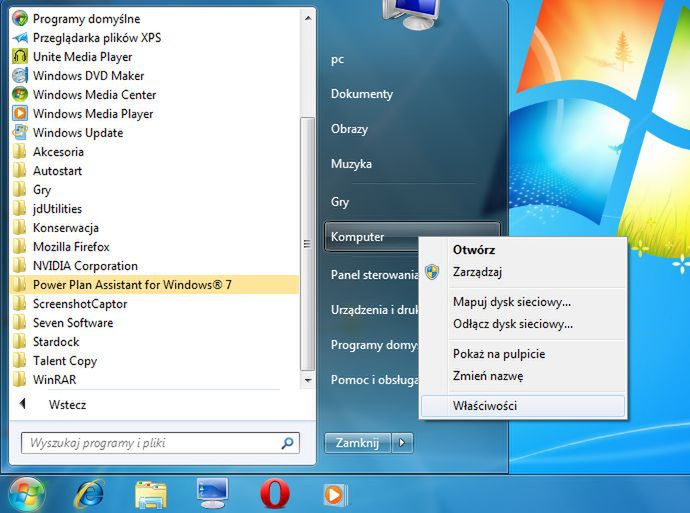The height and width of the screenshot is (513, 690).
Task: Click scrollbar down arrow in programs list
Action: 308,380
